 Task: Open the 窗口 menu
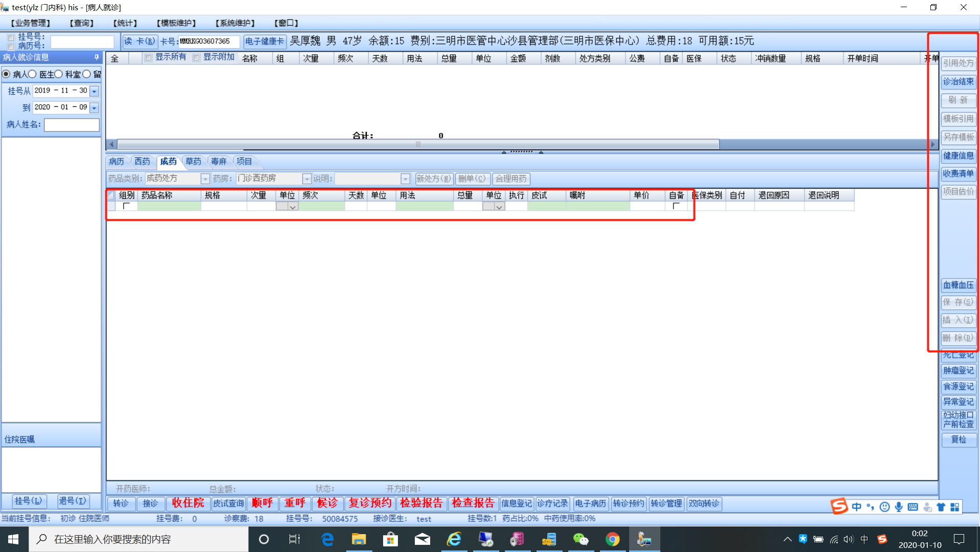[286, 23]
